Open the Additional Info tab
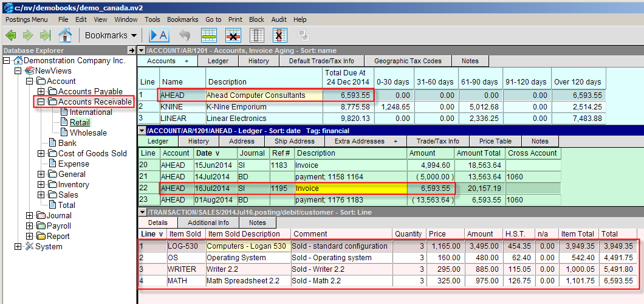The width and height of the screenshot is (644, 304). (x=208, y=223)
